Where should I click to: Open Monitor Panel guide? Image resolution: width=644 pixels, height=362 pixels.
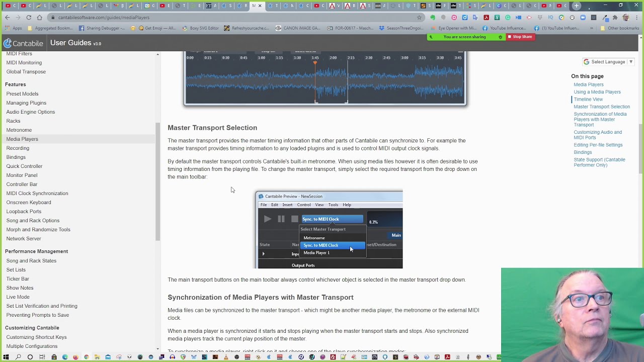tap(22, 175)
